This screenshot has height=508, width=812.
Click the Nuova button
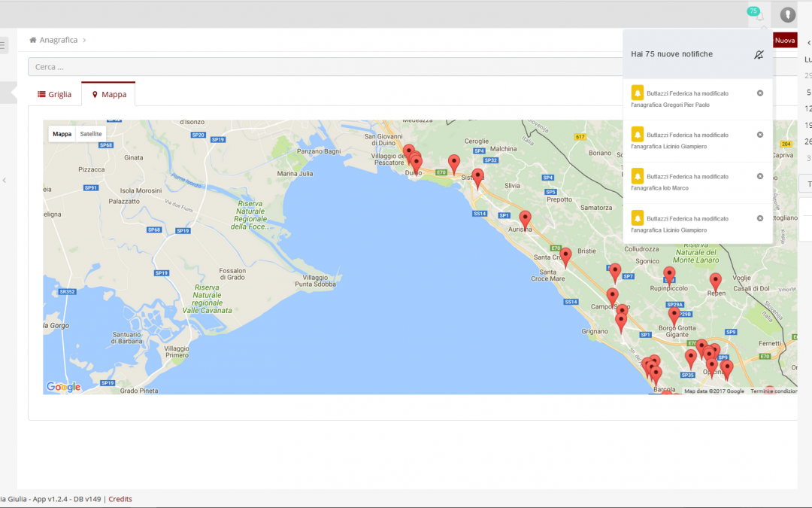click(784, 41)
